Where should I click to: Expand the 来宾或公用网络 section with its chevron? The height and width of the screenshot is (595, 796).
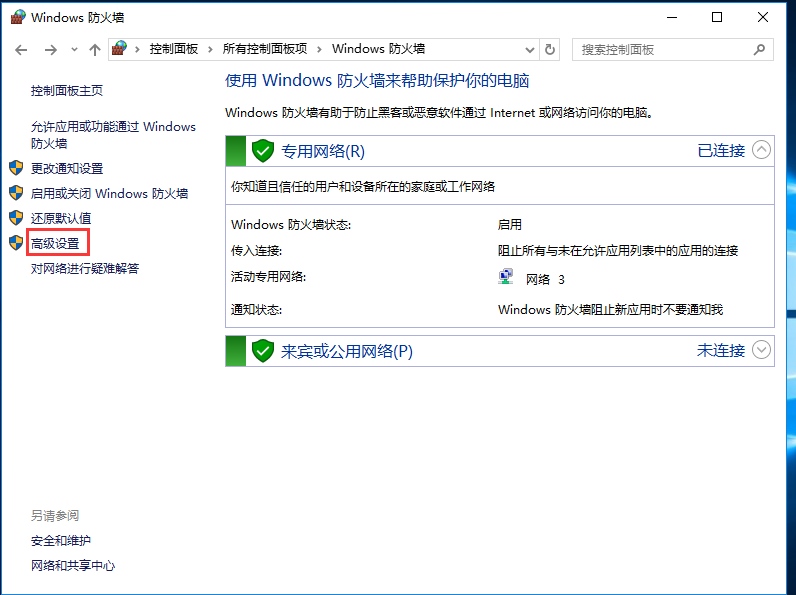761,350
